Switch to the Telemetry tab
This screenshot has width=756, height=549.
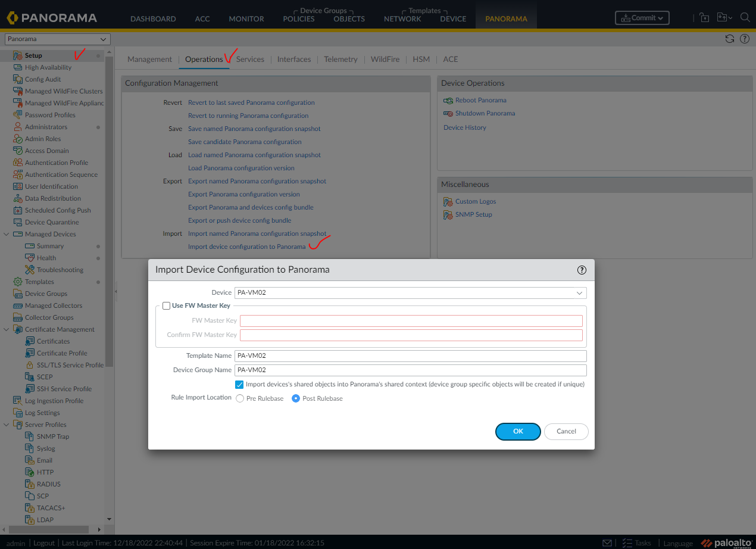(x=341, y=59)
